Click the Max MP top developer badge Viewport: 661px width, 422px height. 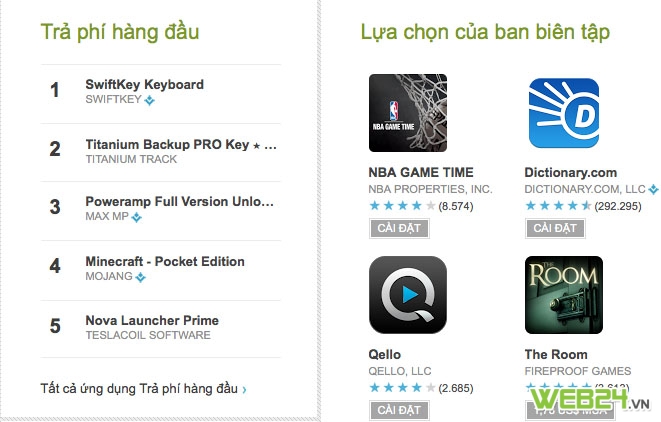click(x=136, y=218)
